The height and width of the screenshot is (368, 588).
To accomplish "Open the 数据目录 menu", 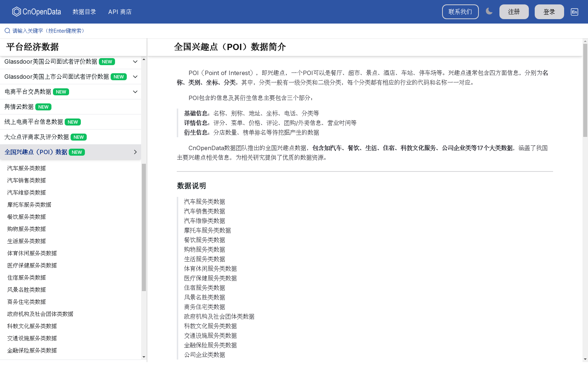I will [x=84, y=12].
